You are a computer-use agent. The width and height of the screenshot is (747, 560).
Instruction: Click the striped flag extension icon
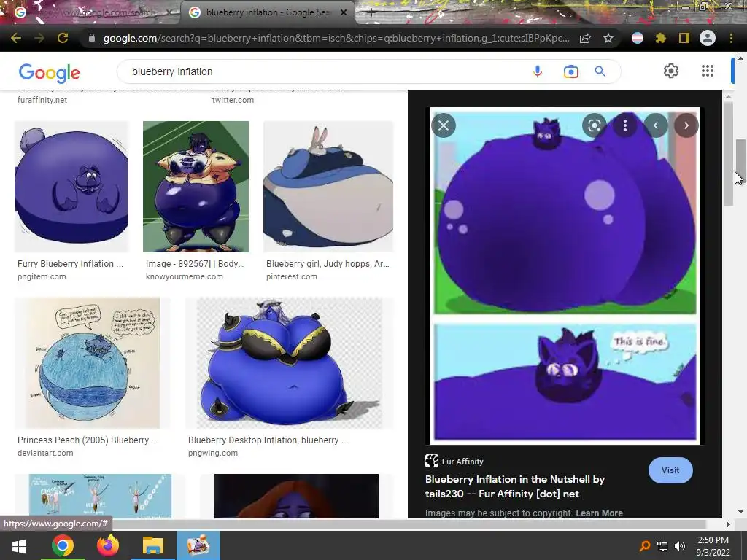(638, 38)
